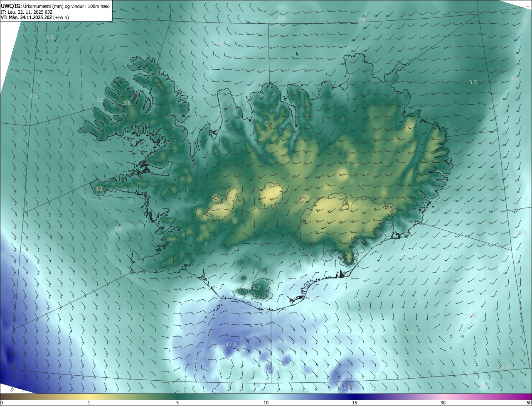This screenshot has height=406, width=532.
Task: Click the 7.8 value in Faxaflói bay
Action: [118, 229]
